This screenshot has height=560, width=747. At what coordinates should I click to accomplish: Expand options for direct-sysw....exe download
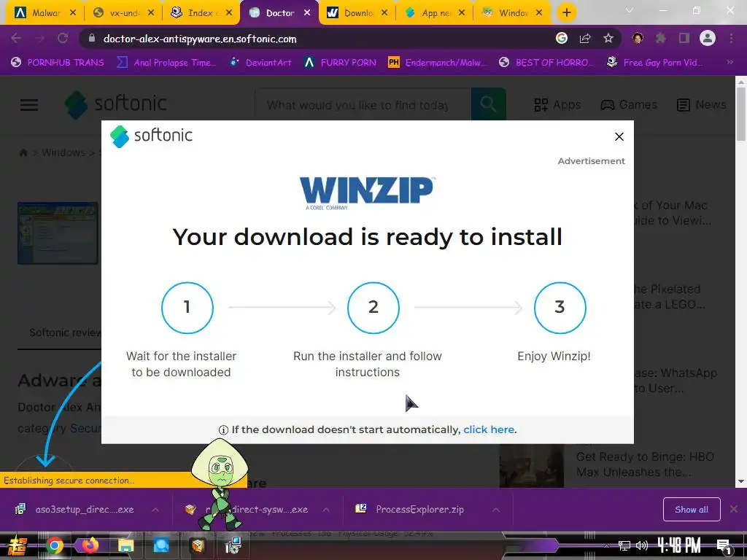pyautogui.click(x=326, y=510)
